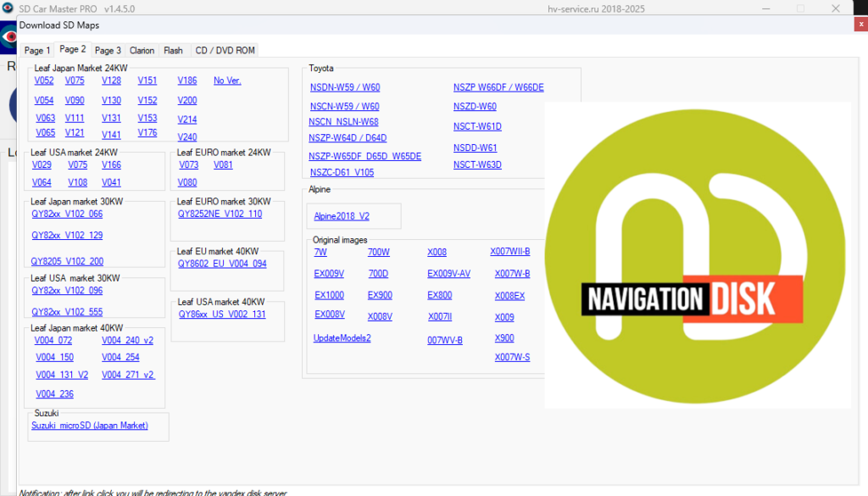Select the Page 2 tab
The height and width of the screenshot is (496, 868).
[x=73, y=49]
